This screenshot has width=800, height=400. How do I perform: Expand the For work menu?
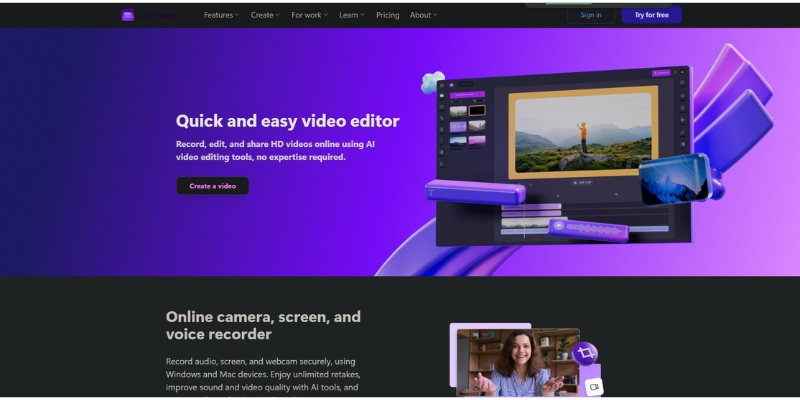pos(310,15)
